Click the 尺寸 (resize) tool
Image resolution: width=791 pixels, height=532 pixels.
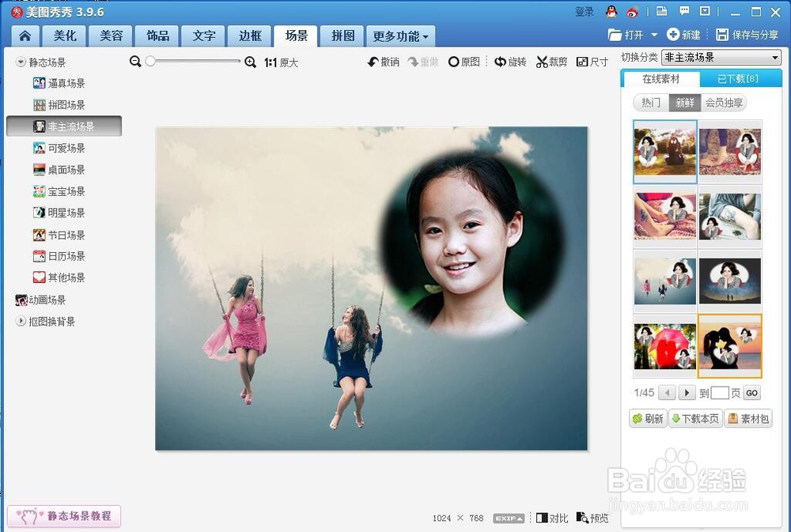[x=592, y=62]
